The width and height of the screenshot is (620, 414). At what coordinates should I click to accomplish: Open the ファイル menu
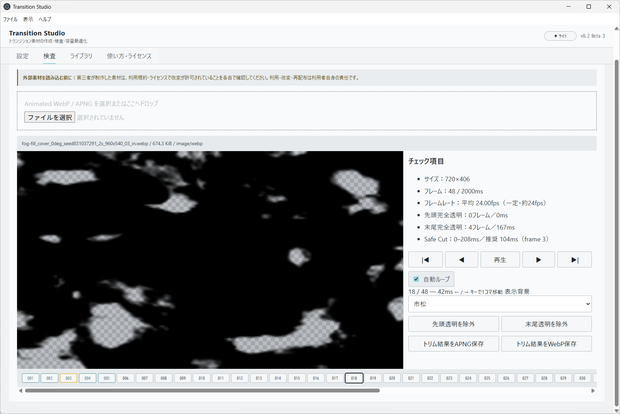coord(10,19)
